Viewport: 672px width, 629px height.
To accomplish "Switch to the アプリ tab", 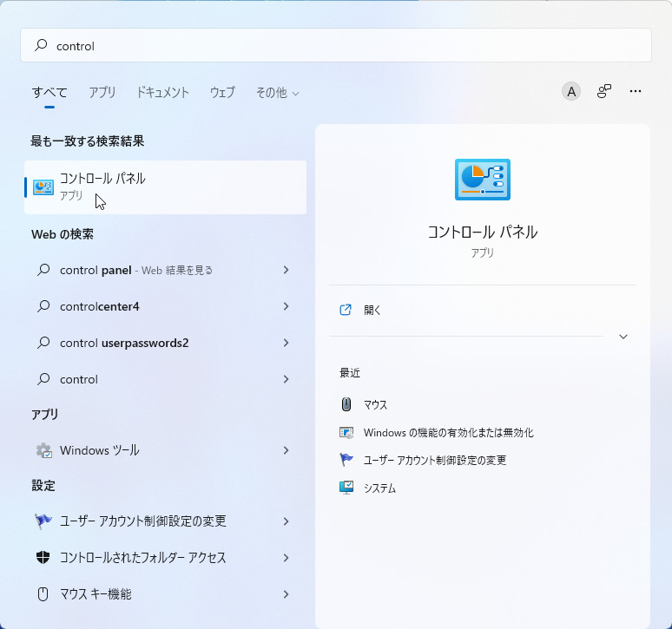I will click(102, 93).
